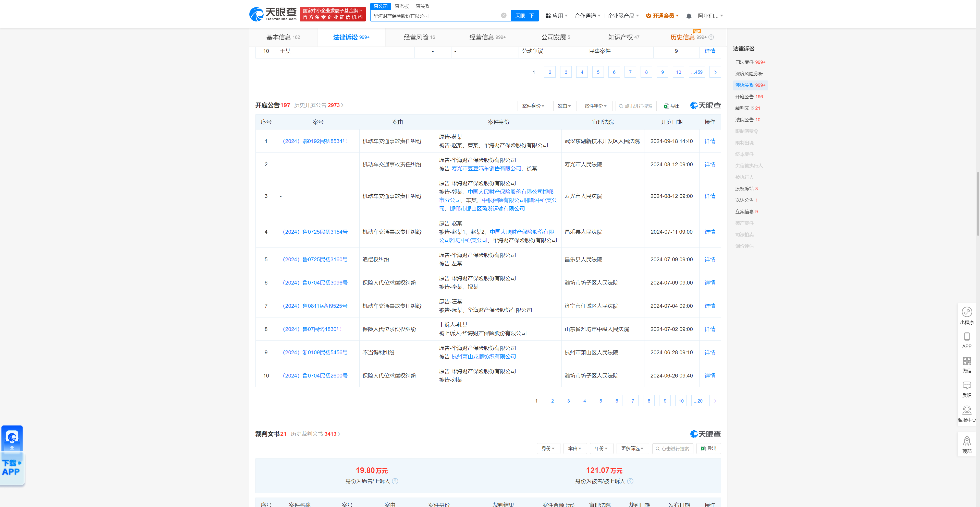Open 开通会员 membership dropdown
980x507 pixels.
662,16
